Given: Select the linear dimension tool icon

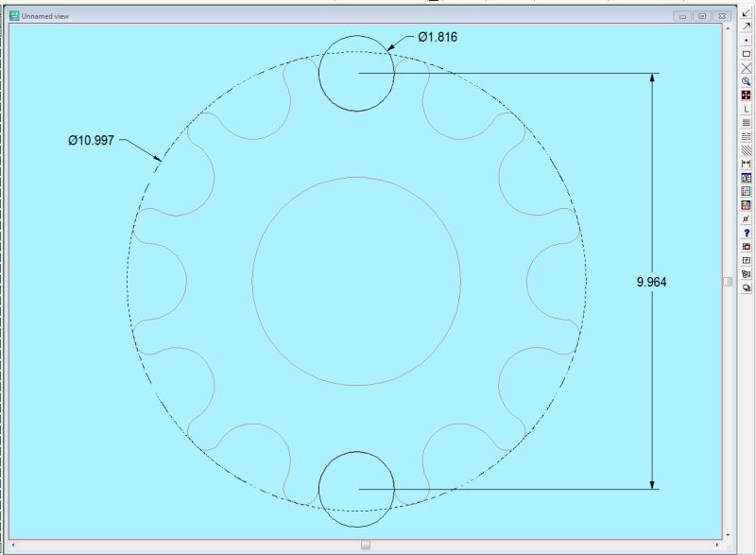Looking at the screenshot, I should (x=747, y=165).
